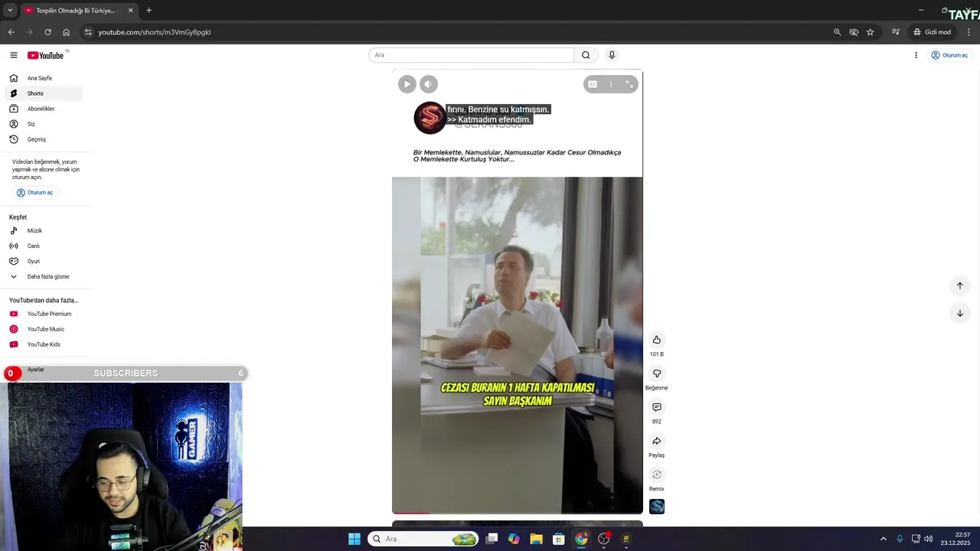Select Shorts in the sidebar
Image resolution: width=980 pixels, height=551 pixels.
tap(44, 93)
